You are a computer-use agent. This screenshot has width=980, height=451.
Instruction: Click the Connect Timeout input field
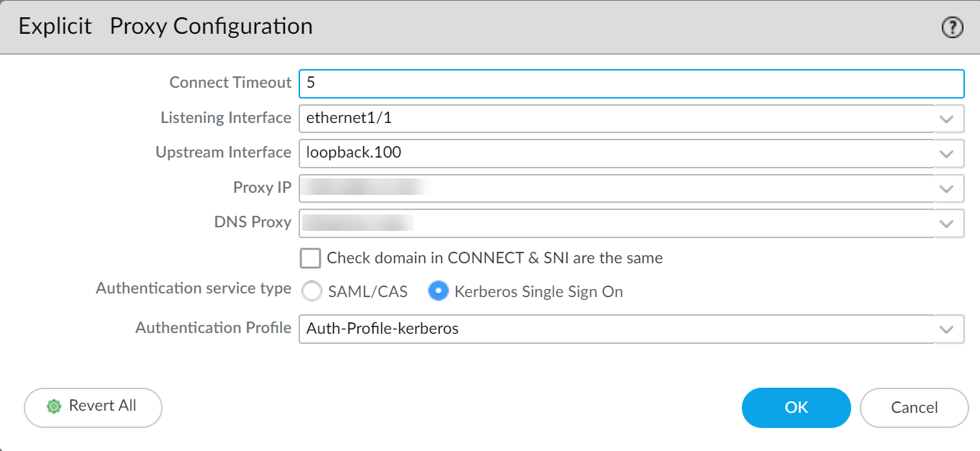pyautogui.click(x=630, y=83)
